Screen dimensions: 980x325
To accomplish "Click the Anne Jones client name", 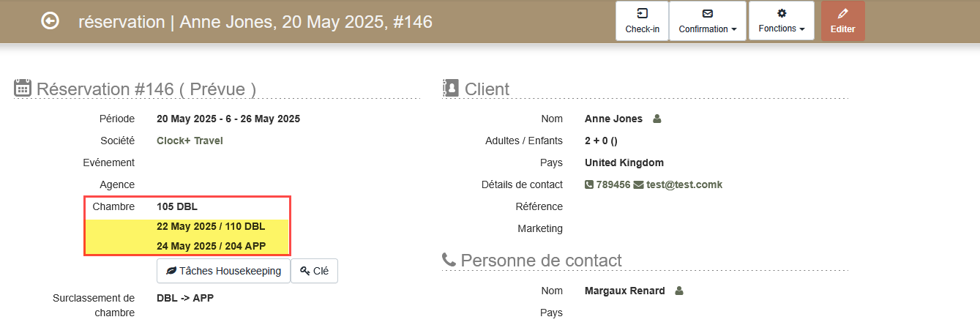I will [613, 119].
